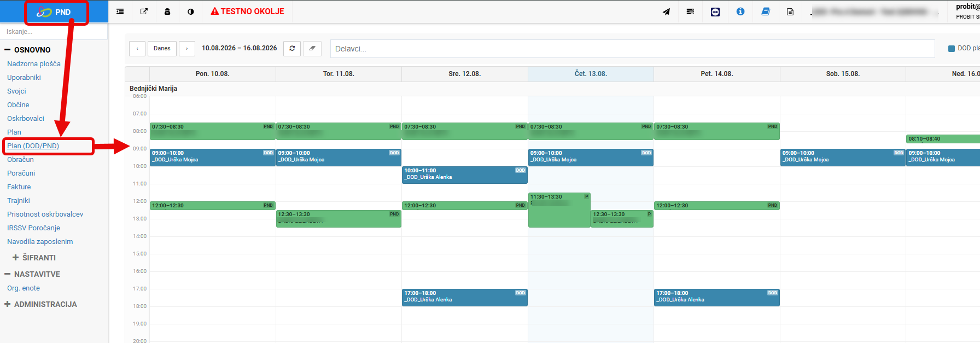The width and height of the screenshot is (980, 343).
Task: Open the Trajniki sidebar item
Action: coord(19,201)
